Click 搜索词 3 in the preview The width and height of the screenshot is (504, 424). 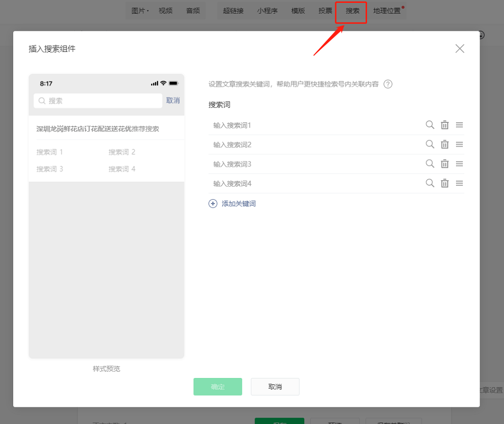click(49, 169)
